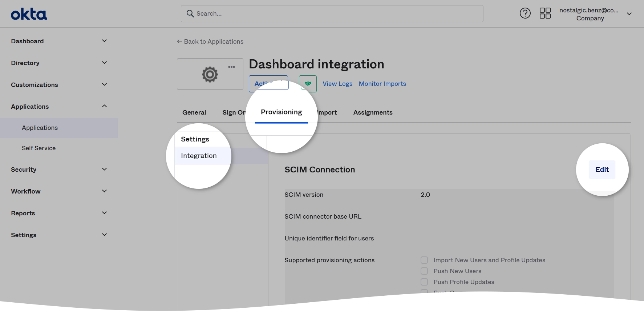Open the help question mark icon
The height and width of the screenshot is (311, 644).
pyautogui.click(x=525, y=13)
